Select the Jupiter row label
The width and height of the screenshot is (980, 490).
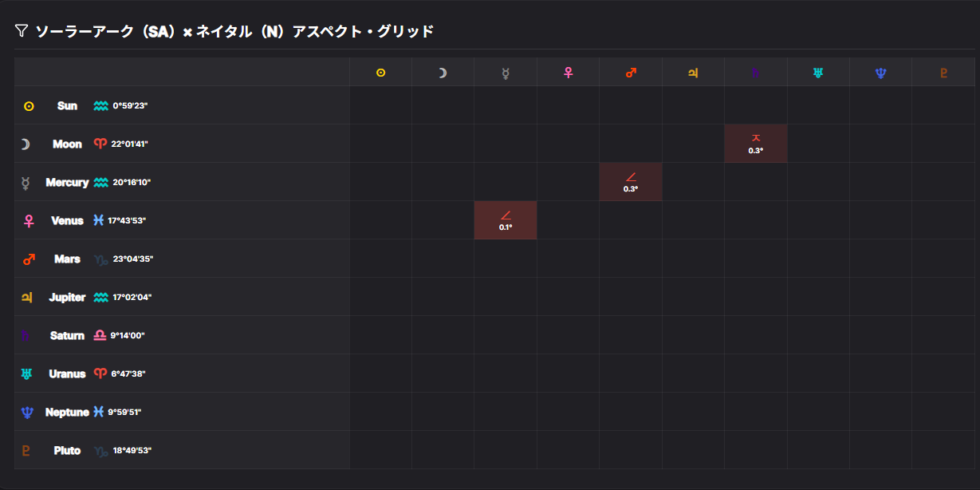coord(67,297)
